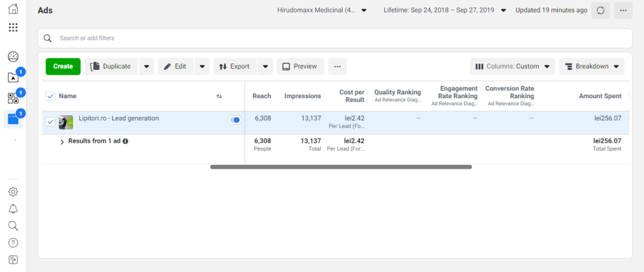Screen dimensions: 644x272
Task: Click the horizontal table scrollbar
Action: click(x=340, y=167)
